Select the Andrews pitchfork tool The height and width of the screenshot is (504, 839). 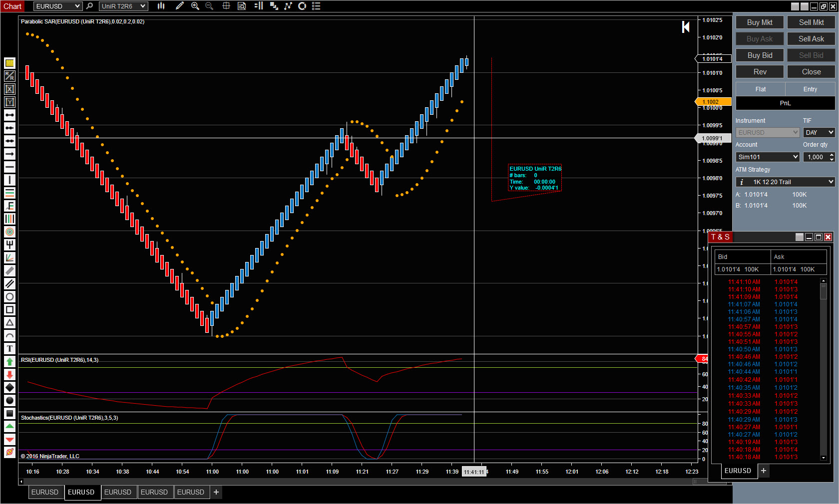point(9,245)
